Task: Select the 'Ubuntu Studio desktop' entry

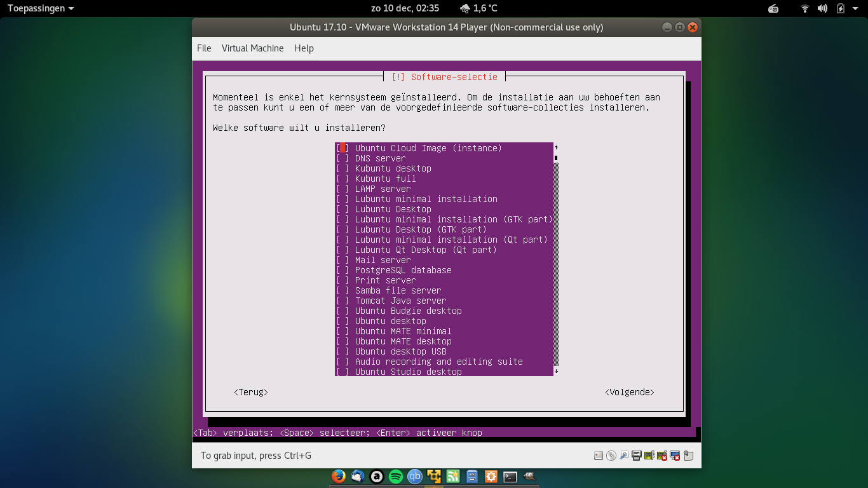Action: (409, 372)
